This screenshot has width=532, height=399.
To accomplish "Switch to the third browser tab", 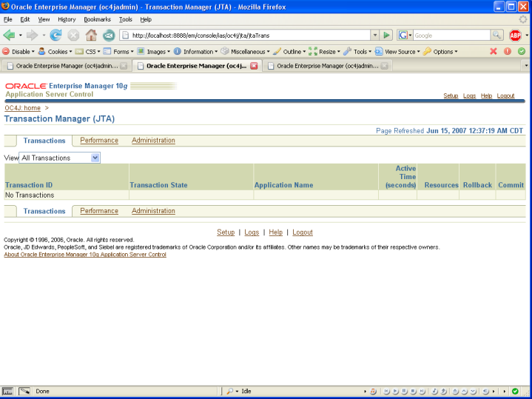I will click(327, 66).
